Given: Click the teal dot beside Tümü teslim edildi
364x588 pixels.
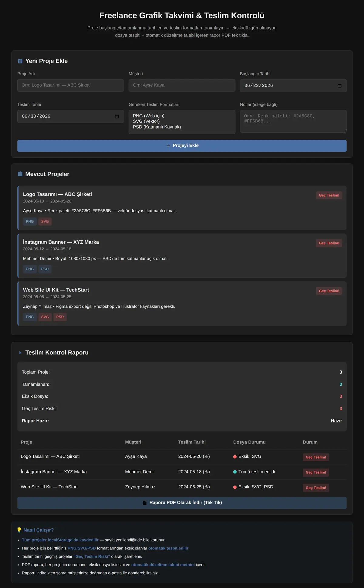Looking at the screenshot, I should [235, 472].
